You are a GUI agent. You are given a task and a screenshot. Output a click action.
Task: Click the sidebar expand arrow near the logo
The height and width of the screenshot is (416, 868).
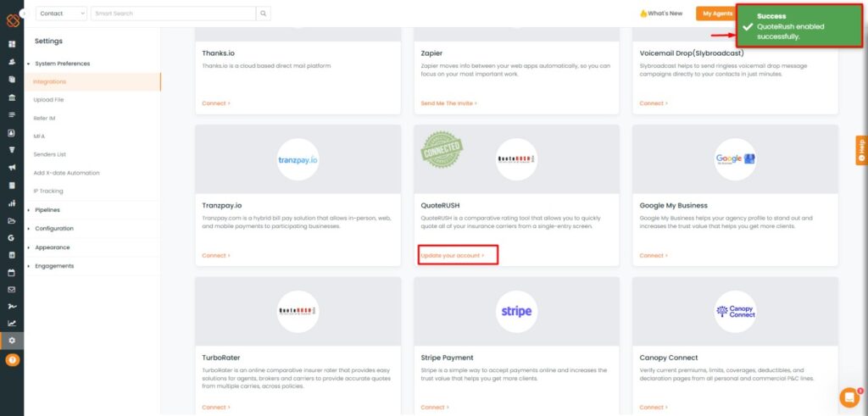[24, 14]
